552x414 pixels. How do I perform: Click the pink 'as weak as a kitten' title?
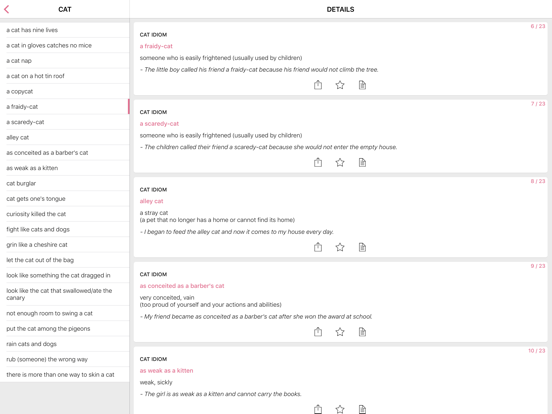click(166, 370)
